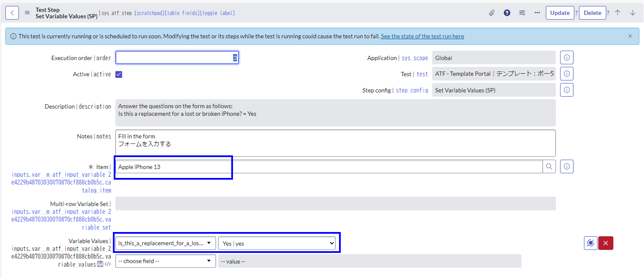
Task: Search records with the Item magnifier icon
Action: tap(549, 166)
